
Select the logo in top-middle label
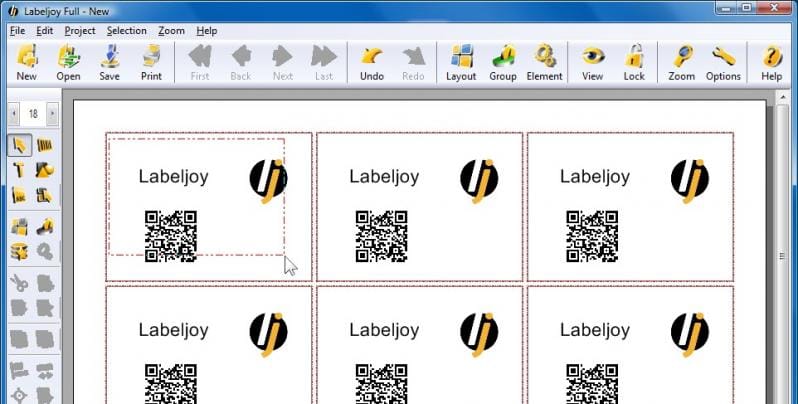pos(479,181)
